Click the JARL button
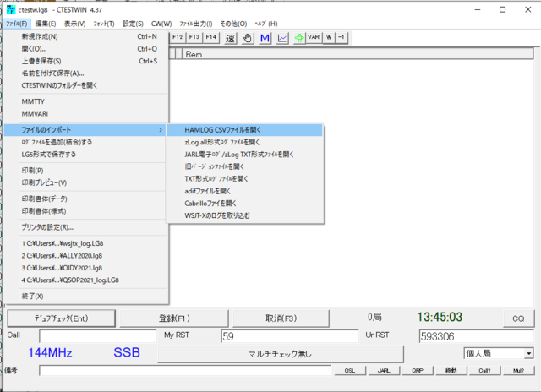541x392 pixels. click(384, 371)
